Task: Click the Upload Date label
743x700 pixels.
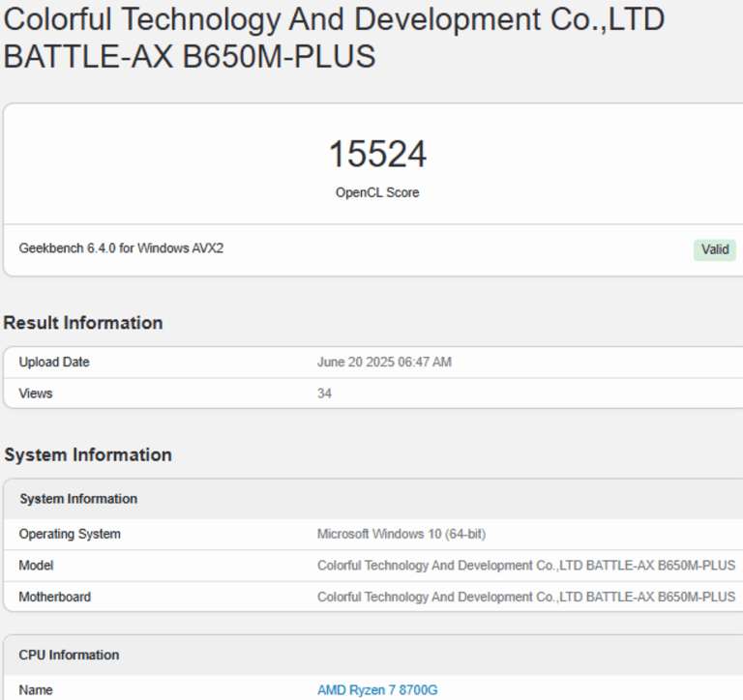Action: coord(54,363)
